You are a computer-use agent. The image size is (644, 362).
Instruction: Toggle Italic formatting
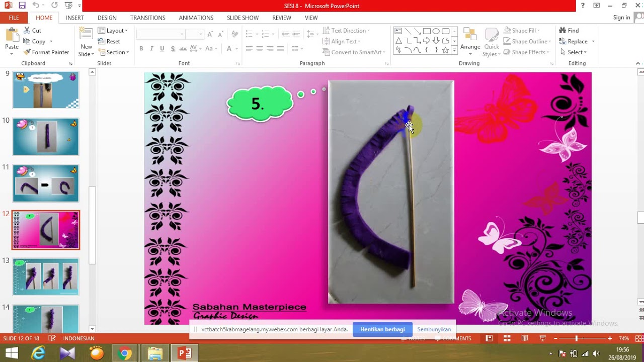click(x=151, y=49)
